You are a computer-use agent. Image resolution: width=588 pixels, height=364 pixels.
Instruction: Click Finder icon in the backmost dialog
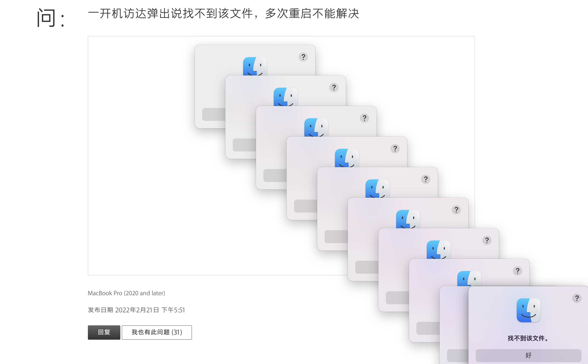[x=255, y=66]
